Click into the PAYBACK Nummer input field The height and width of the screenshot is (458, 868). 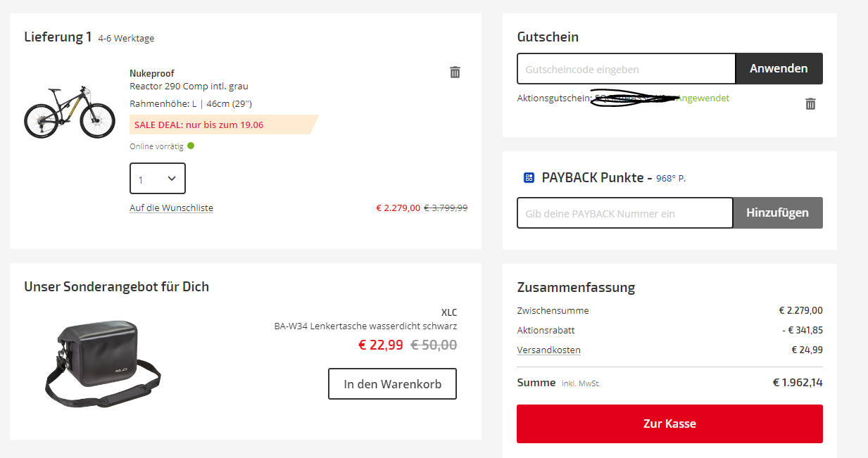point(624,213)
